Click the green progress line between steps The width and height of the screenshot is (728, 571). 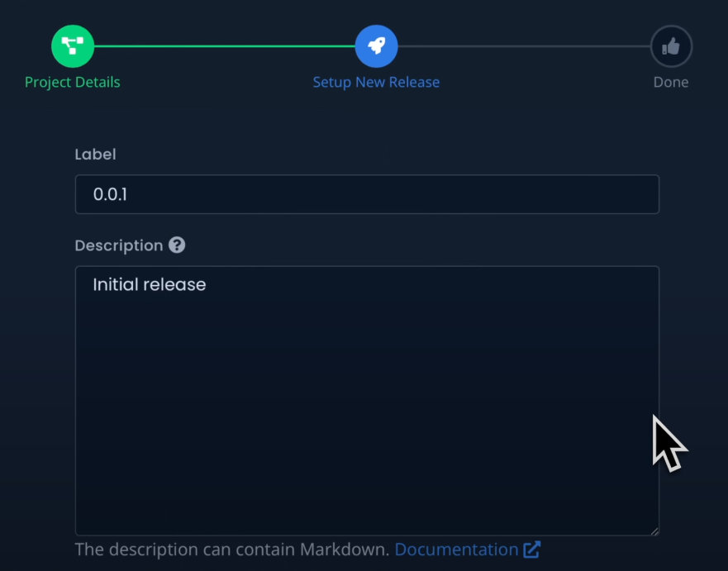click(223, 45)
